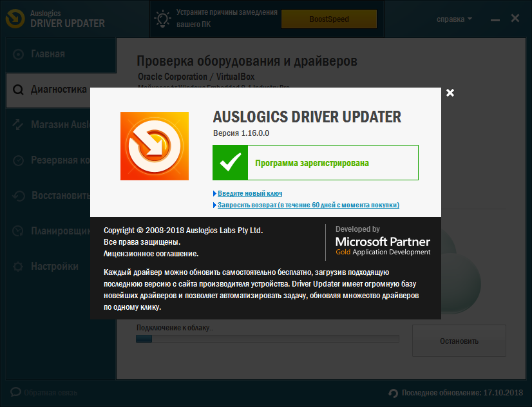
Task: Open the Планировщик scheduler icon
Action: point(17,231)
